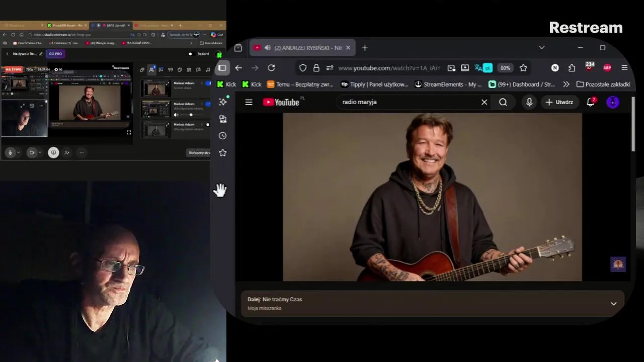Select first Mariusz Adam source thumbnail
This screenshot has width=644, height=362.
point(155,88)
